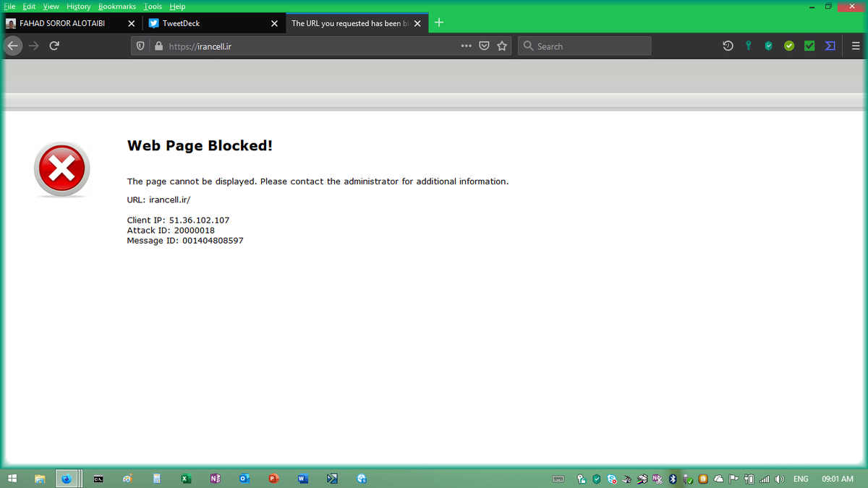The width and height of the screenshot is (868, 488).
Task: Click the red X blocked icon
Action: pos(61,169)
